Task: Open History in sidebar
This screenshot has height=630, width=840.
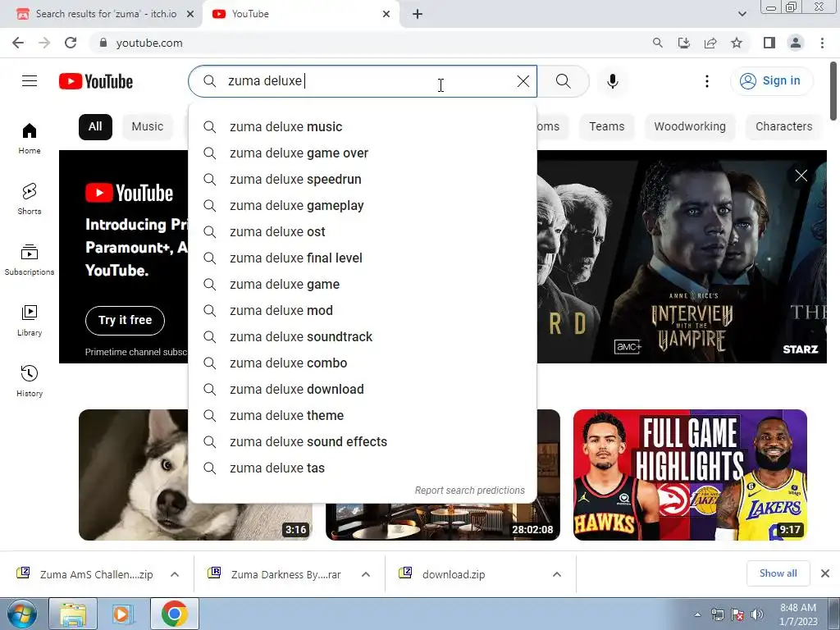Action: 30,381
